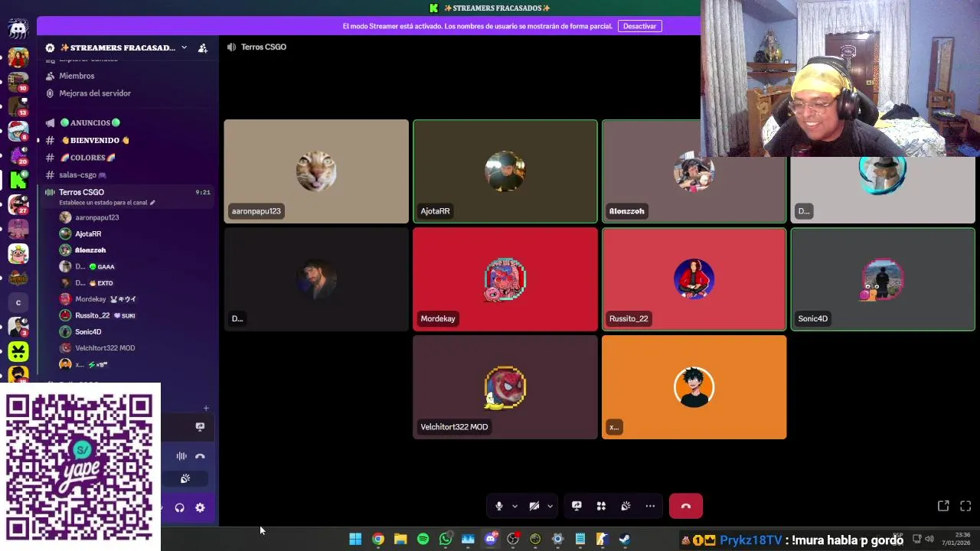Open Discord direct messages home icon
This screenshot has height=551, width=980.
tap(18, 30)
